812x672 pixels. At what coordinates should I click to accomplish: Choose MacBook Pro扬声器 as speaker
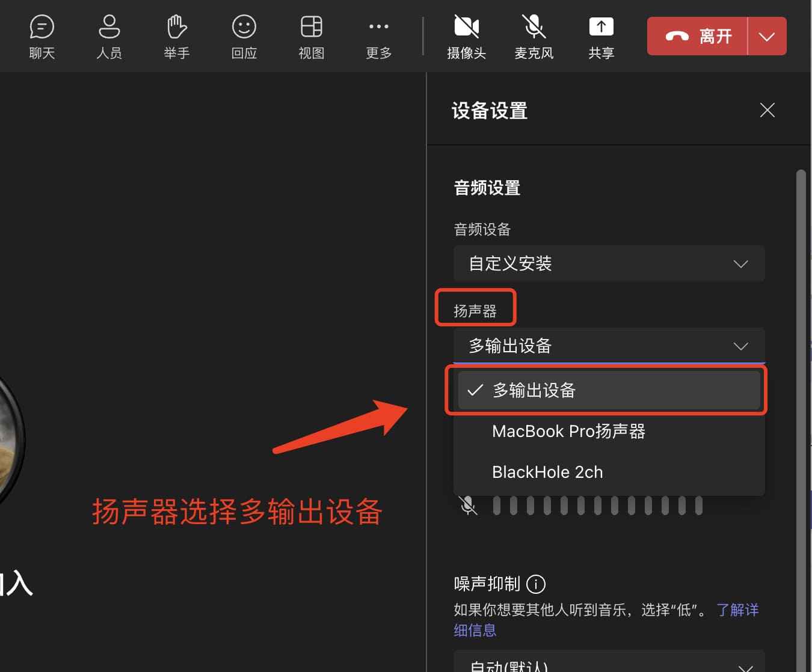(609, 431)
